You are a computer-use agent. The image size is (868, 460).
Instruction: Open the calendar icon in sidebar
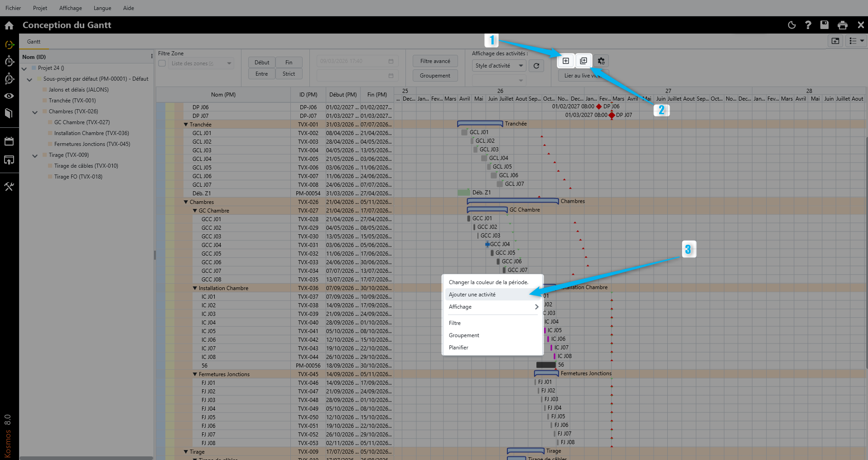click(9, 141)
